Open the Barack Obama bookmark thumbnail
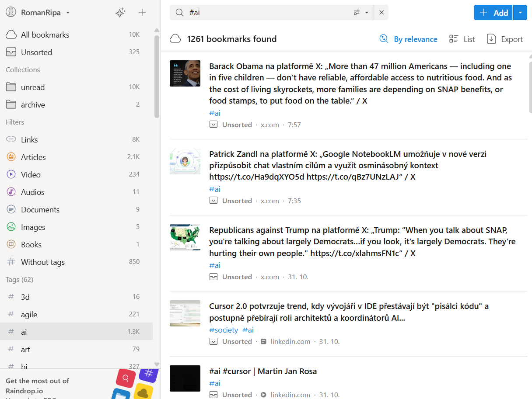Screen dimensions: 532x399 (185, 73)
